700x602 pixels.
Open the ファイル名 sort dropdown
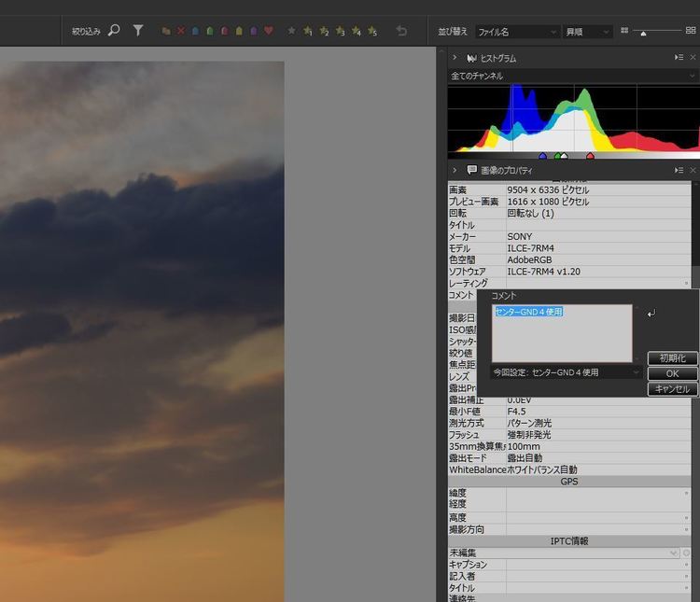tap(517, 32)
